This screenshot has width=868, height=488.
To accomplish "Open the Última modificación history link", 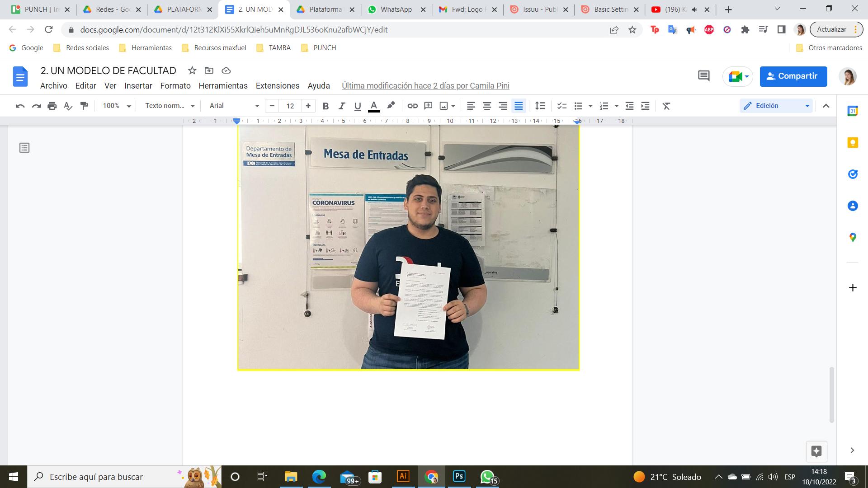I will coord(425,86).
